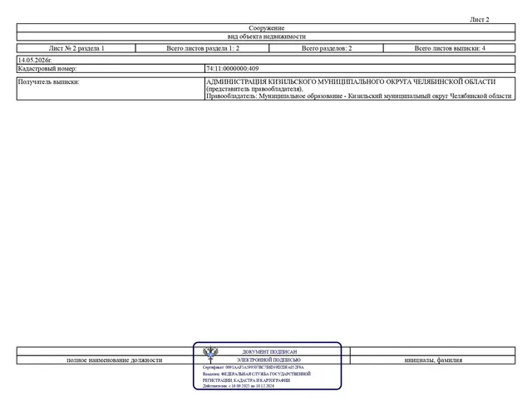Select the certificate number line in stamp
The height and width of the screenshot is (411, 532).
[253, 367]
